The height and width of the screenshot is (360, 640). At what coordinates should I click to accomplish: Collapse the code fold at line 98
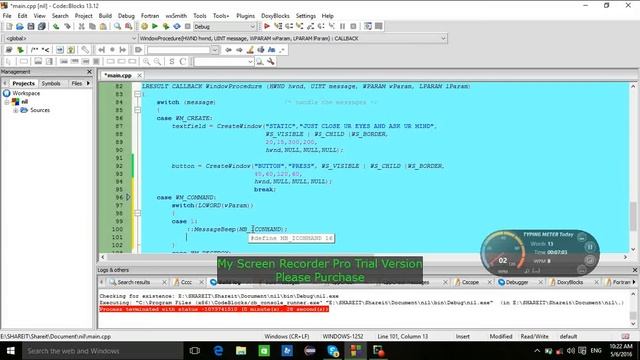[138, 213]
